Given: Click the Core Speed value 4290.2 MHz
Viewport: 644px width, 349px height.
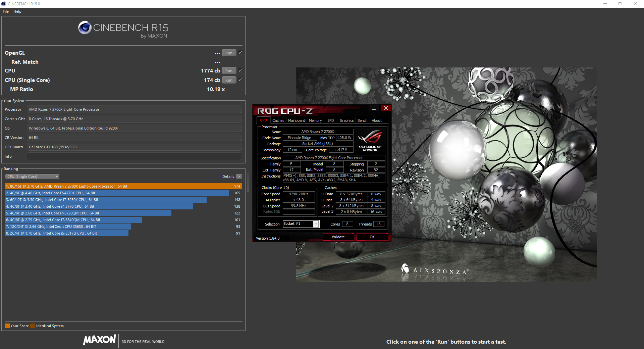Looking at the screenshot, I should pos(299,194).
